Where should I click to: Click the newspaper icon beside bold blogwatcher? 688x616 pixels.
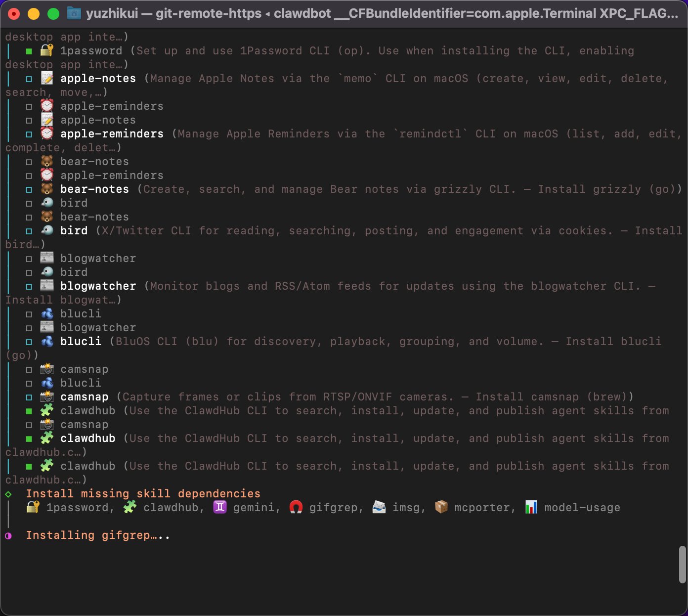point(47,286)
